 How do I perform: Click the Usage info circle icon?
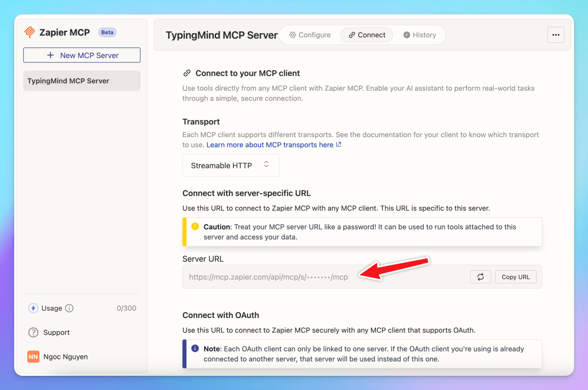pos(69,308)
